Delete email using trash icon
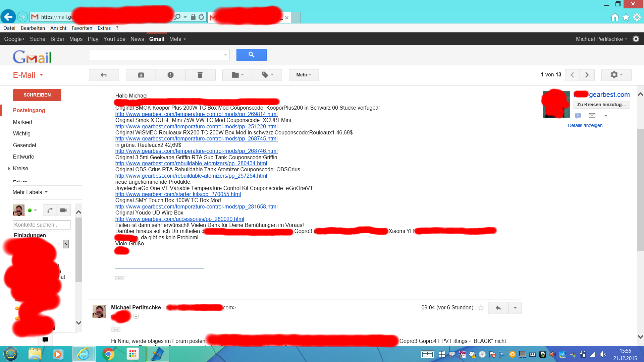 click(200, 75)
